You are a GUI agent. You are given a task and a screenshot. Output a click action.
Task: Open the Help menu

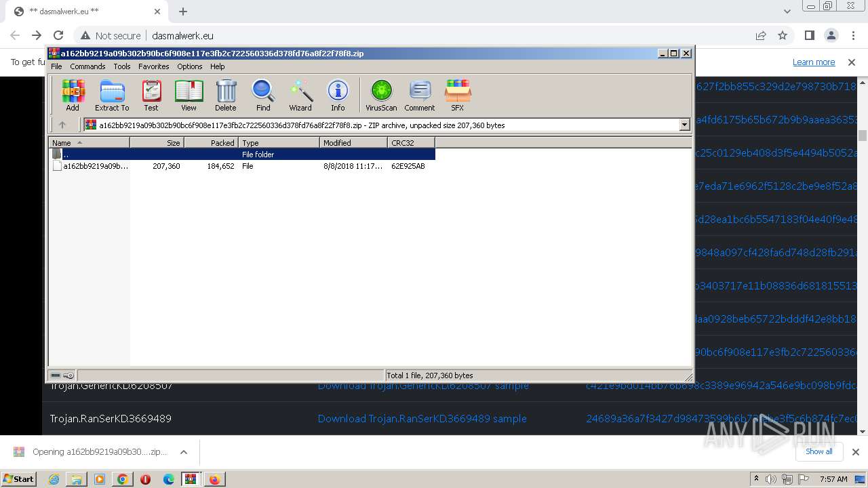coord(218,66)
